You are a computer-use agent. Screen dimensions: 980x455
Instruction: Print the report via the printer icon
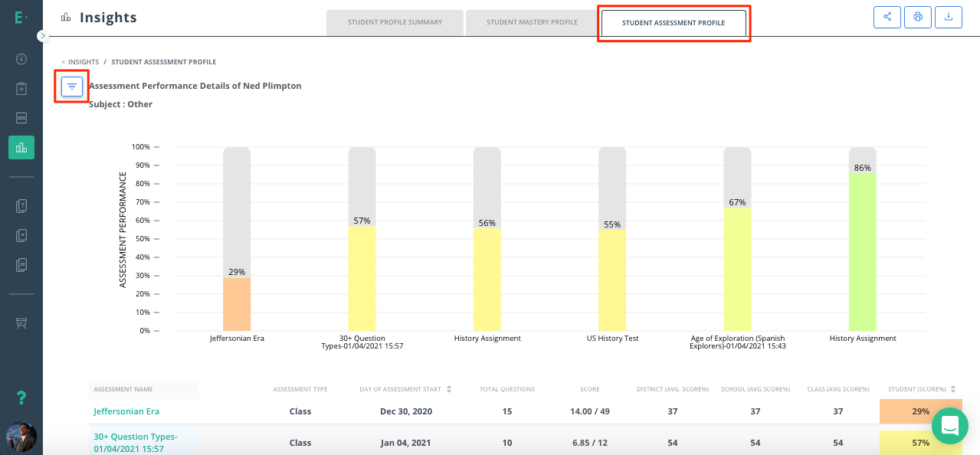tap(917, 16)
